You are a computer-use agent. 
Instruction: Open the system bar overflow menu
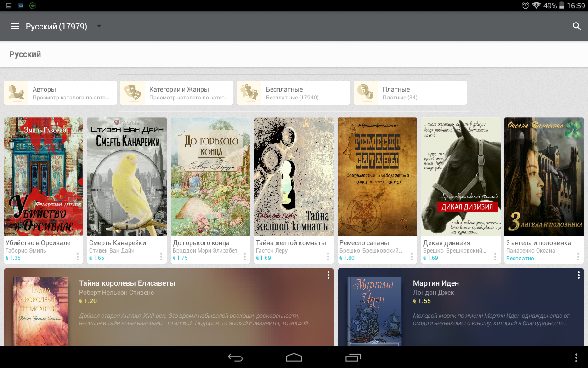tap(577, 357)
